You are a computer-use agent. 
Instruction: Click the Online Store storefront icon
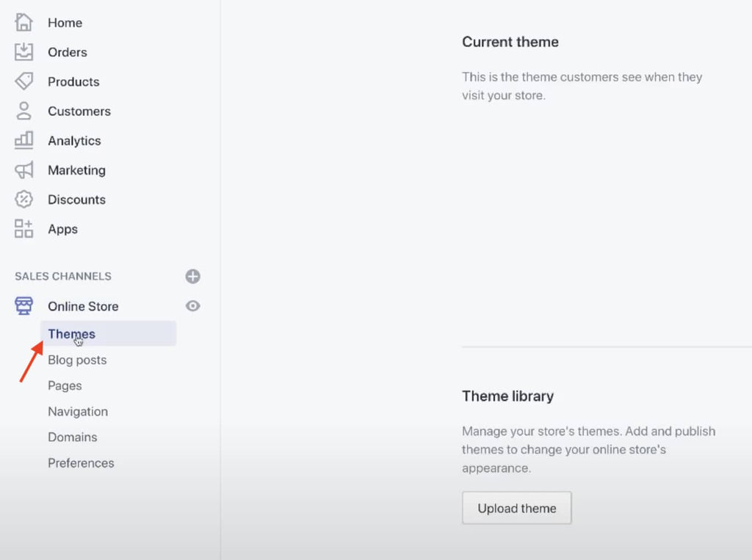24,306
